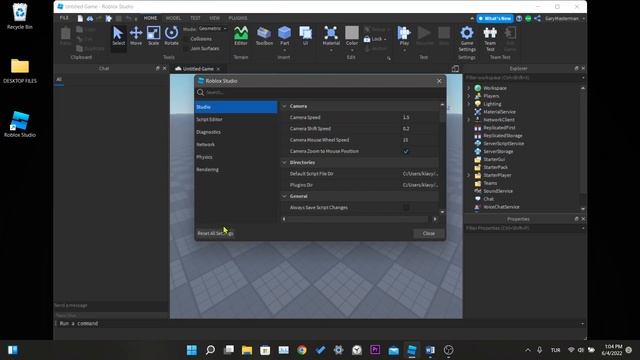
Task: Open Game Settings
Action: [467, 38]
